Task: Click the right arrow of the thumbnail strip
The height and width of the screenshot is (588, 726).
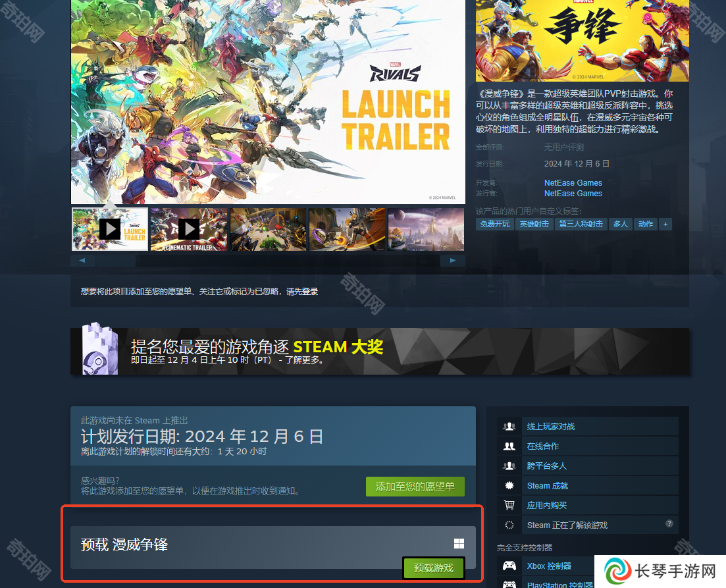Action: click(x=452, y=260)
